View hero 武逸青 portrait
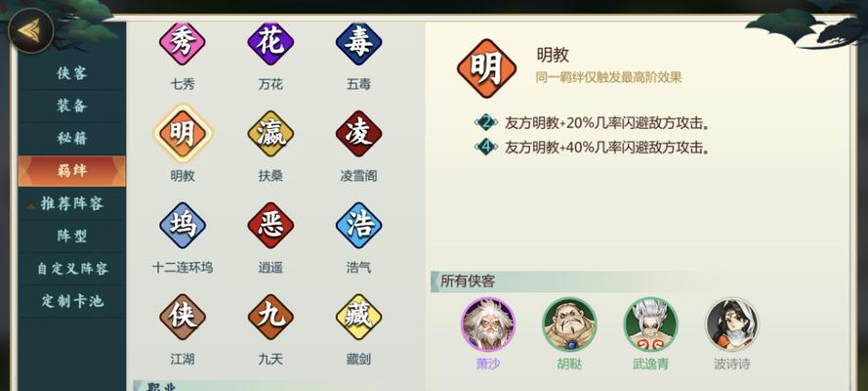This screenshot has height=391, width=868. pos(650,325)
